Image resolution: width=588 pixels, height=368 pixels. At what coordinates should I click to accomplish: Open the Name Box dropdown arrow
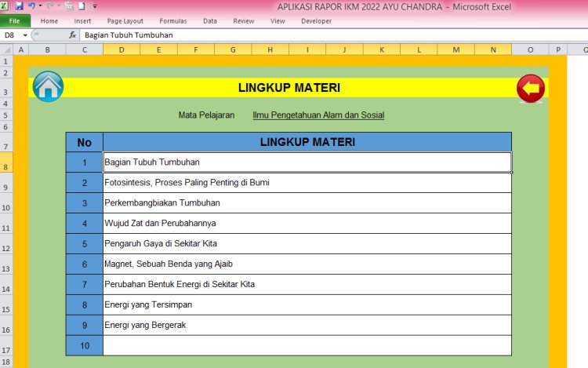[x=25, y=35]
